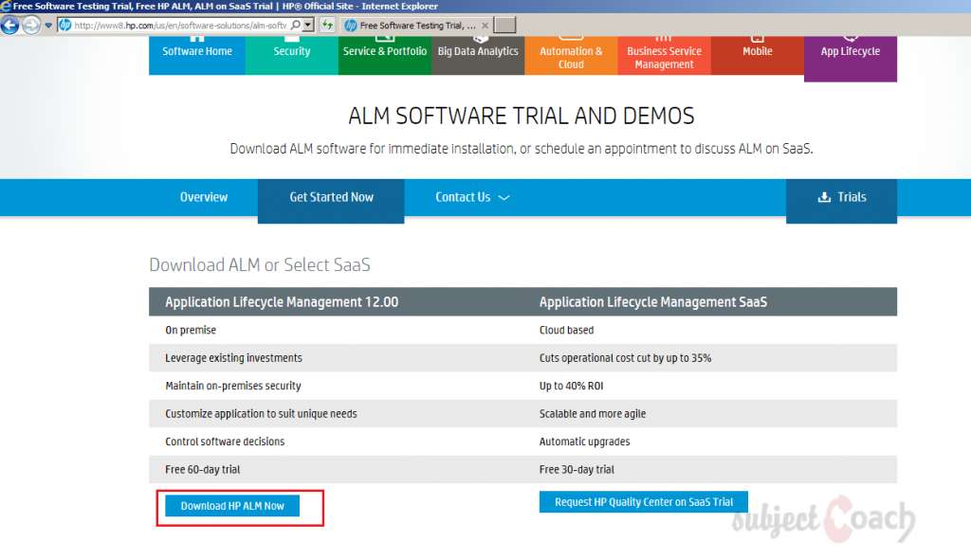The height and width of the screenshot is (560, 971).
Task: Refresh the page with the green arrows icon
Action: point(327,26)
